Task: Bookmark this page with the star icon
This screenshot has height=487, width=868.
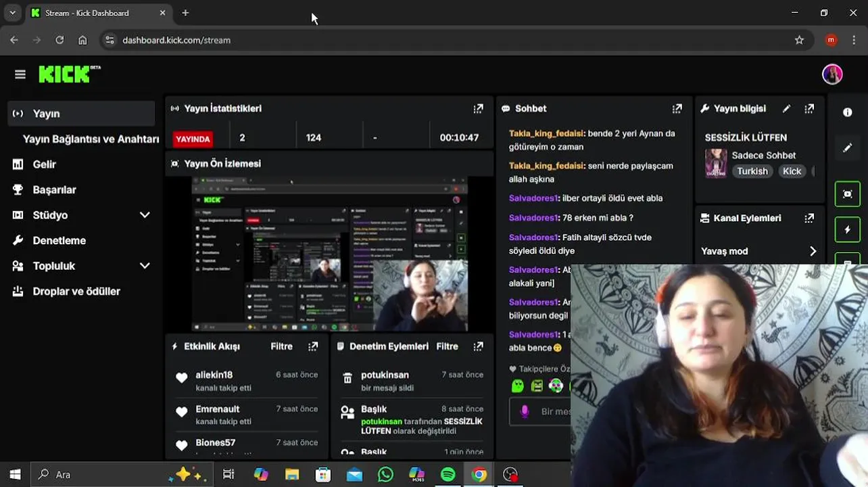Action: point(799,40)
